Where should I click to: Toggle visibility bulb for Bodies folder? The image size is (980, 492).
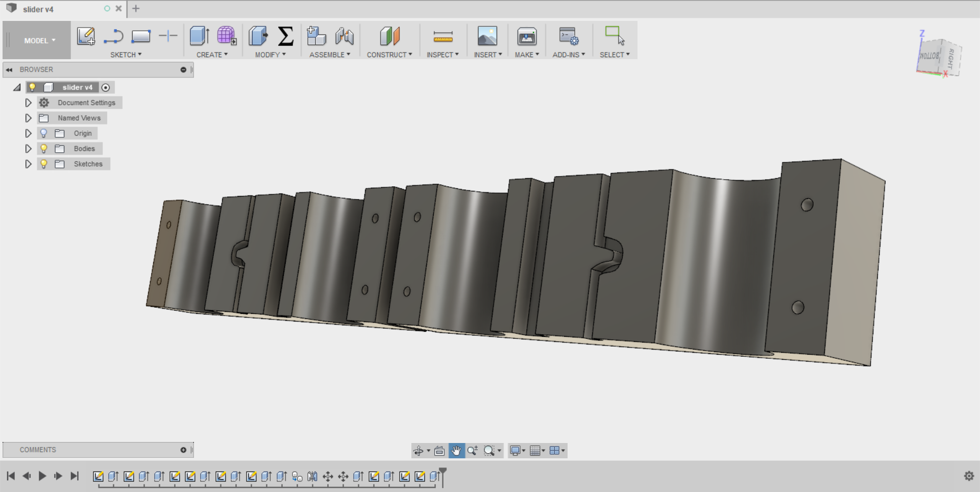coord(44,149)
